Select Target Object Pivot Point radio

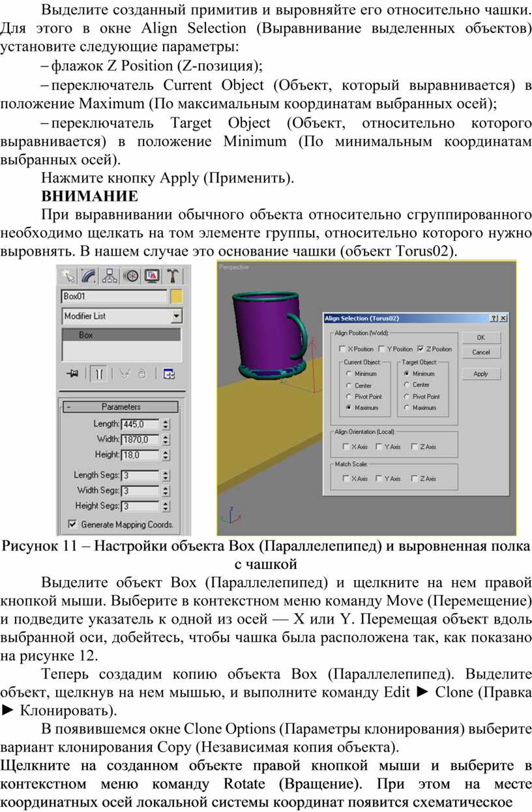click(x=407, y=396)
